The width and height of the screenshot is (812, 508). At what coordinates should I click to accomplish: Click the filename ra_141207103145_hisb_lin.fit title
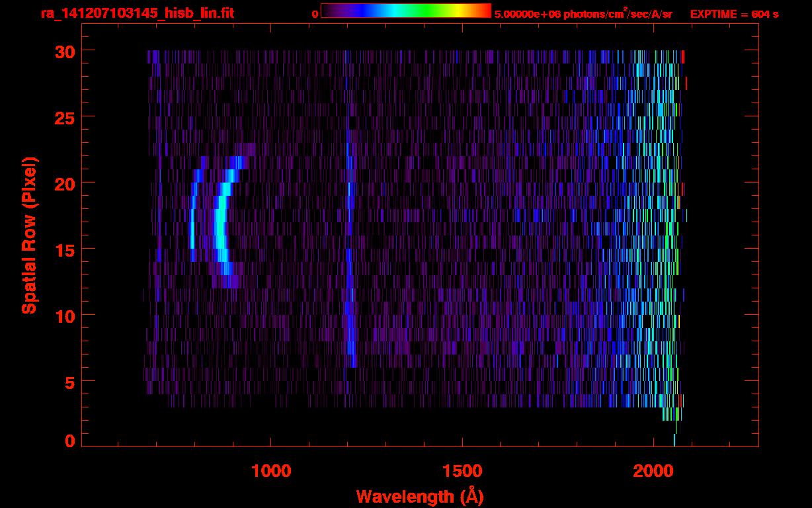click(x=136, y=13)
